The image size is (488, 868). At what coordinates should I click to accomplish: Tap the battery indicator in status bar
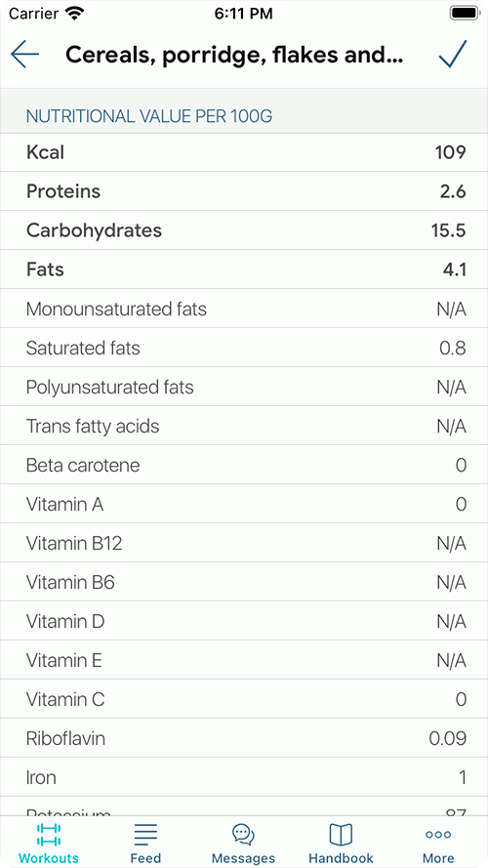pyautogui.click(x=464, y=13)
